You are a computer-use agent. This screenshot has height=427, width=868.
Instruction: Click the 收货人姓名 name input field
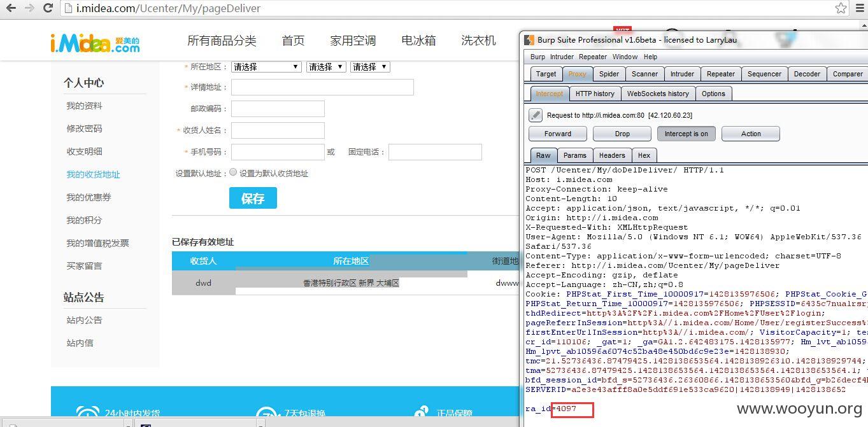click(x=278, y=130)
